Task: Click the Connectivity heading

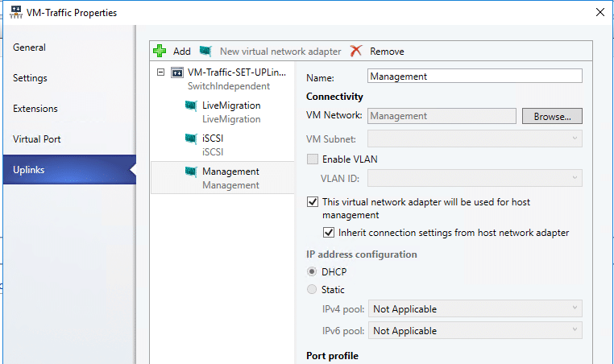Action: point(334,97)
